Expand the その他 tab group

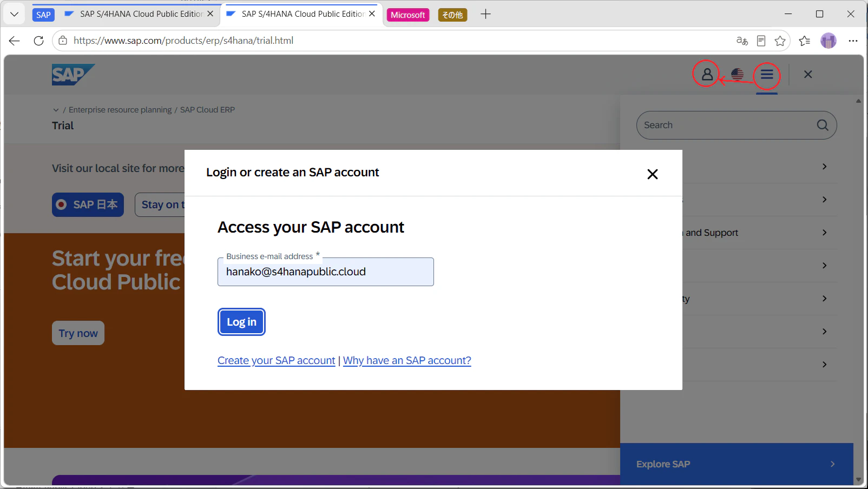[x=452, y=15]
